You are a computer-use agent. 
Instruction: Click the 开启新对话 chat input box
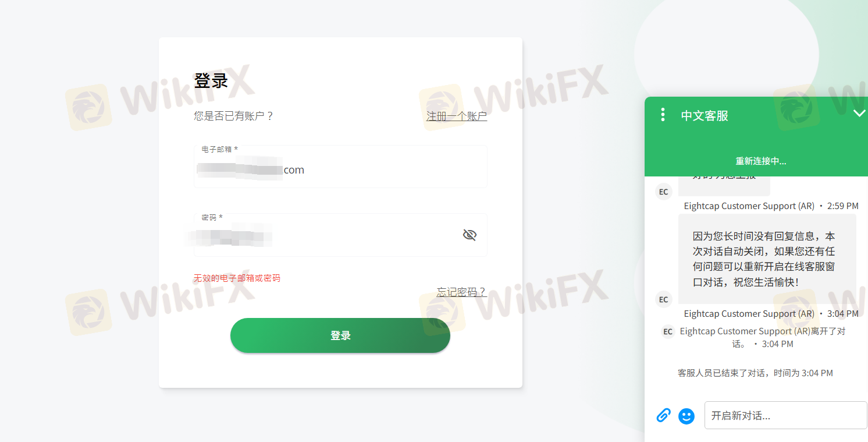pos(785,415)
